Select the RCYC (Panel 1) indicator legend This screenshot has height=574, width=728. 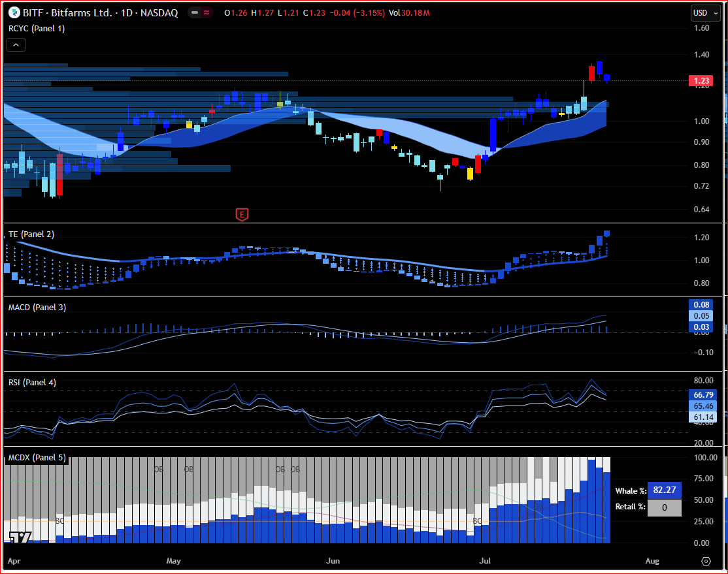click(37, 28)
